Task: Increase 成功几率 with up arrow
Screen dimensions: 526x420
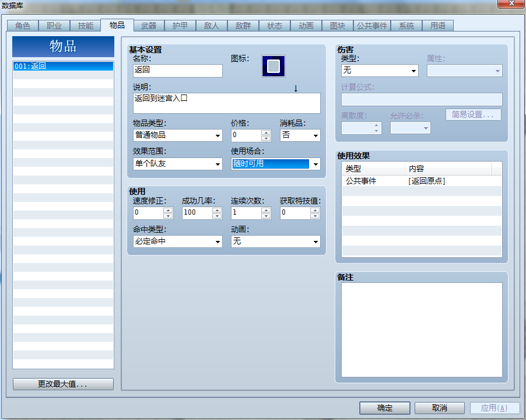Action: pos(217,210)
